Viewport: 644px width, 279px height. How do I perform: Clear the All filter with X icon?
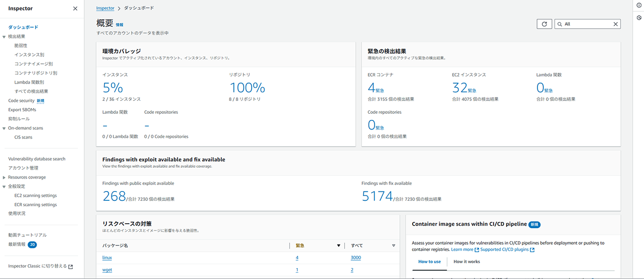(x=616, y=24)
